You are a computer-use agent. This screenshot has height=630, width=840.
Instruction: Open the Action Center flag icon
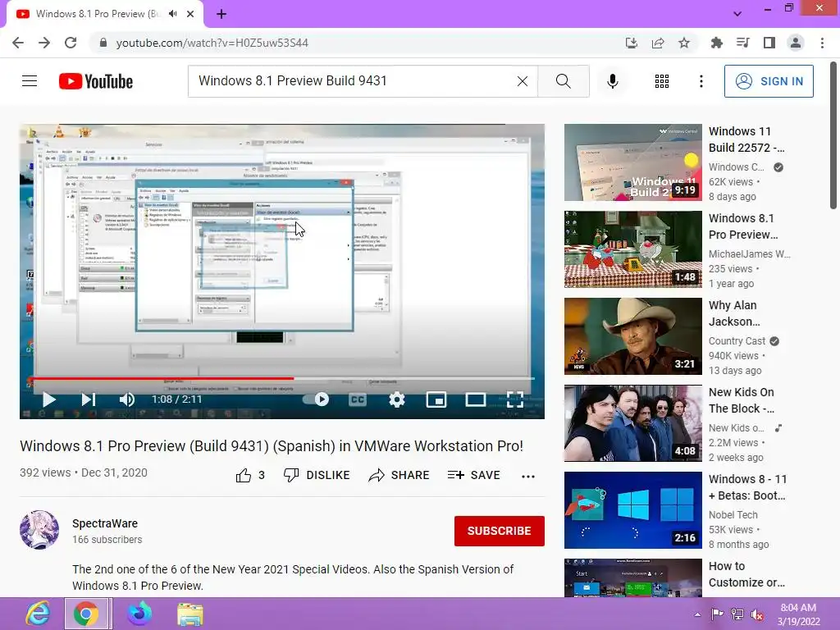point(717,614)
